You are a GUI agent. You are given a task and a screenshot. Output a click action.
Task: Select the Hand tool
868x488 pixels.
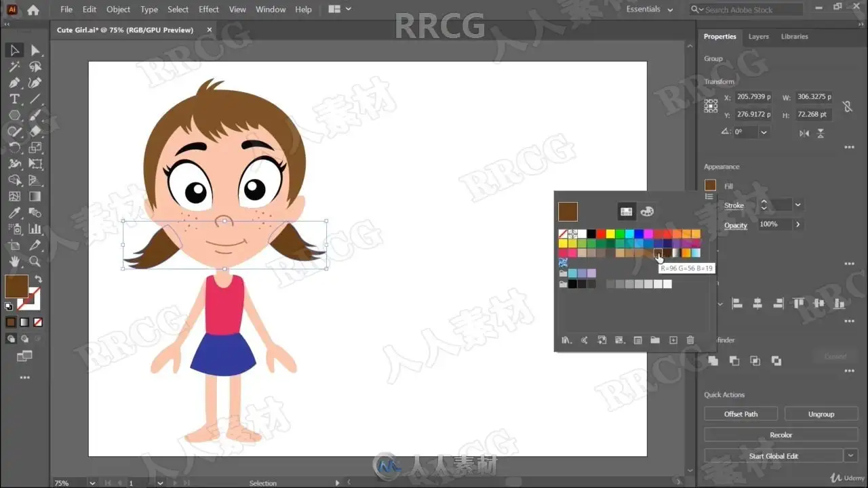(14, 262)
